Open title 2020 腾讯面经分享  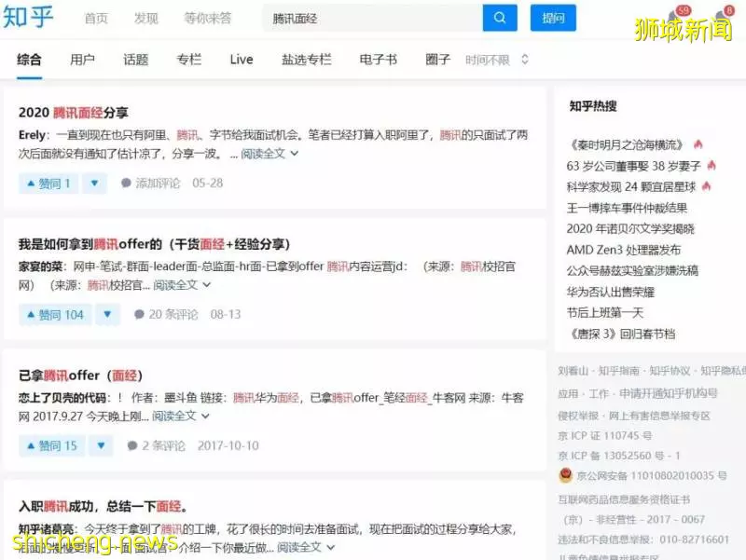pos(74,113)
